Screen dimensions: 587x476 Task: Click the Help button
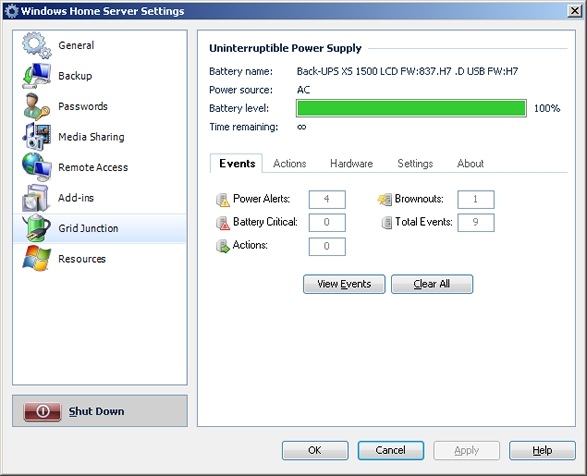(542, 451)
